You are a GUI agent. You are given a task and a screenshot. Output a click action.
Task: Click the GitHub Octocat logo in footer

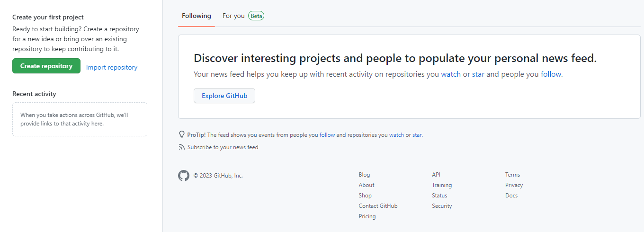pos(184,176)
